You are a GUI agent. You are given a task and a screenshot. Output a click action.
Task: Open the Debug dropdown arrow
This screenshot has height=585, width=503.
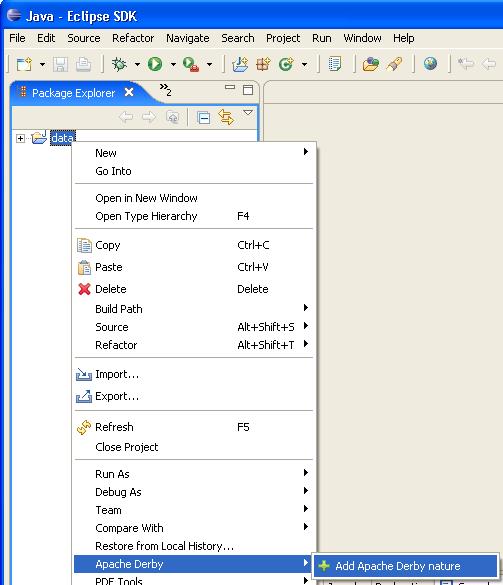click(137, 65)
